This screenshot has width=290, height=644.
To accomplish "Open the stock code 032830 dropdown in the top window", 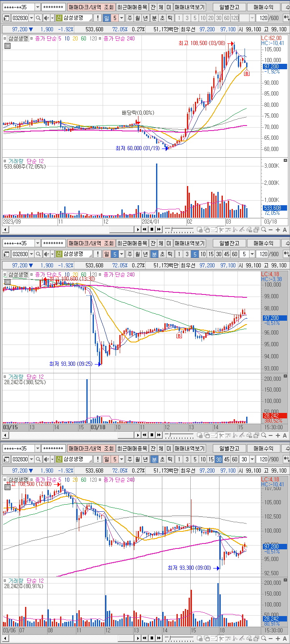I will [32, 18].
